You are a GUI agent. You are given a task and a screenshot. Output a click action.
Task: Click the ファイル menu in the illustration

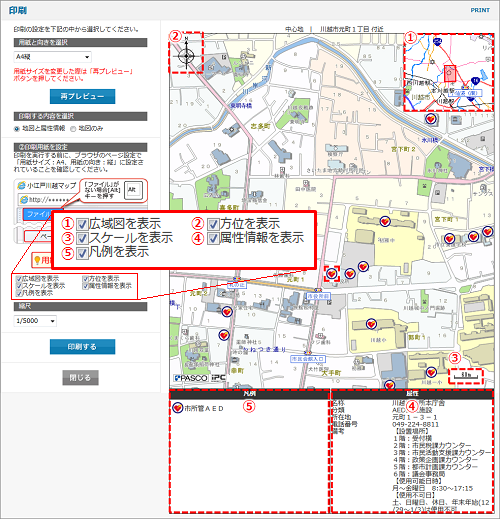pyautogui.click(x=37, y=214)
